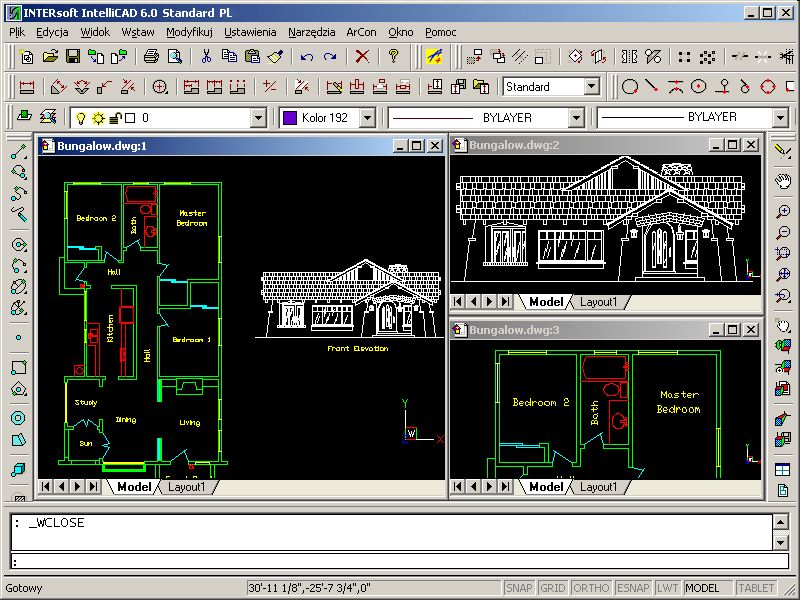
Task: Open the Ustawienia menu
Action: [x=250, y=32]
